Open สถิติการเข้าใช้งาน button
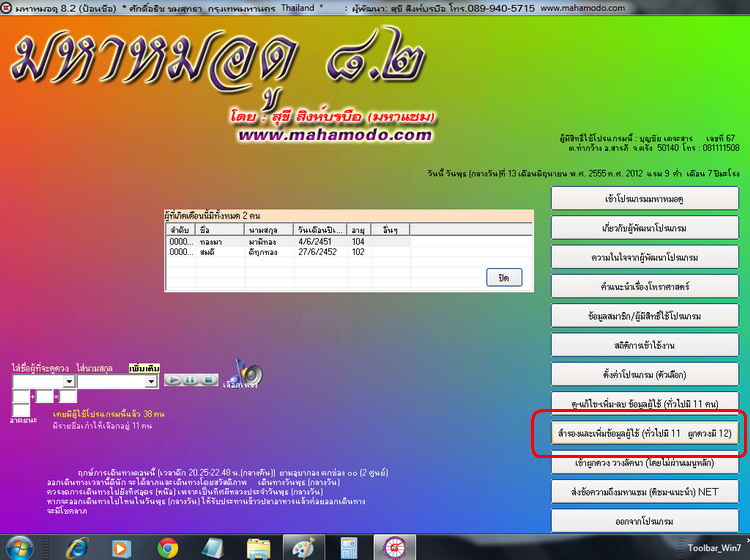The width and height of the screenshot is (750, 560). coord(644,345)
